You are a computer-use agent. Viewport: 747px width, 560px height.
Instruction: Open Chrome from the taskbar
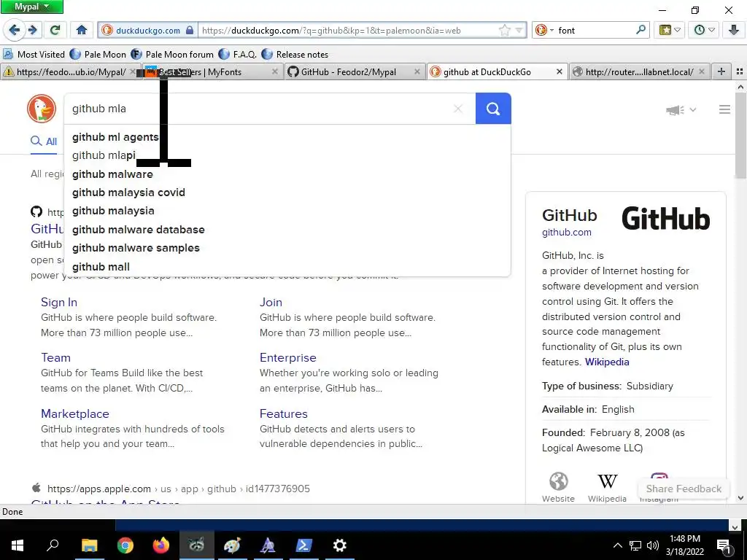[x=125, y=545]
